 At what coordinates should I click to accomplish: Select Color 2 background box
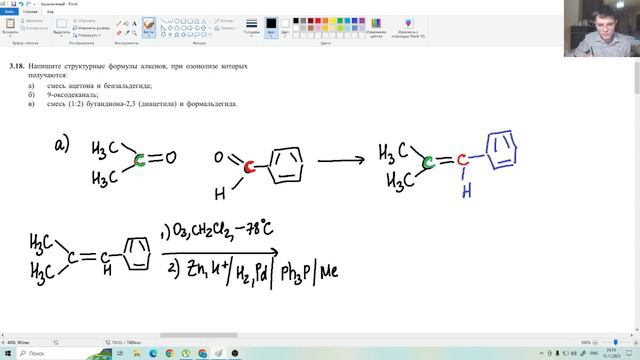(285, 27)
